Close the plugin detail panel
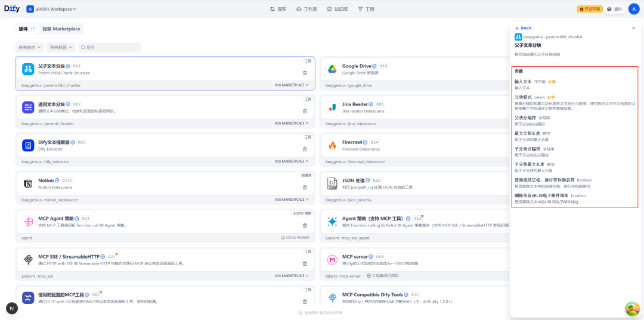 [x=633, y=29]
